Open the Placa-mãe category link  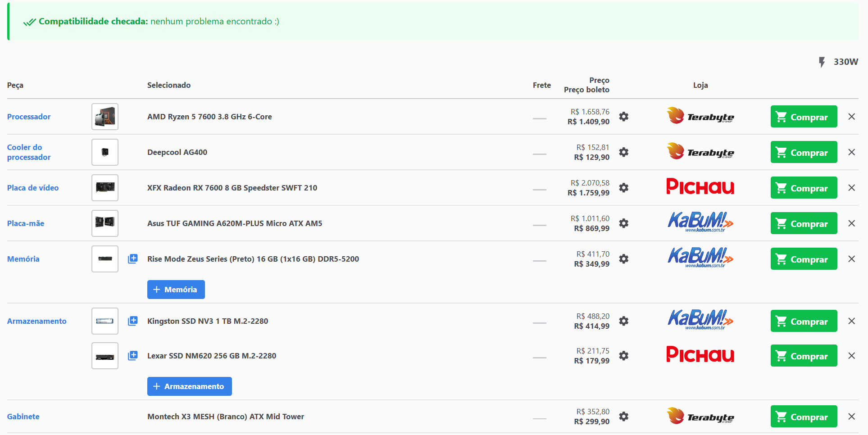(26, 223)
